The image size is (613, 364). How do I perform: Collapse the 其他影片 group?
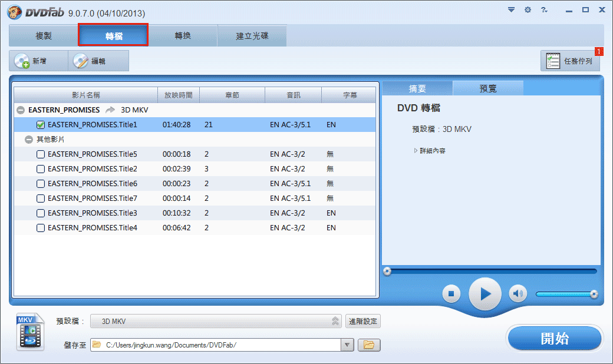coord(28,140)
